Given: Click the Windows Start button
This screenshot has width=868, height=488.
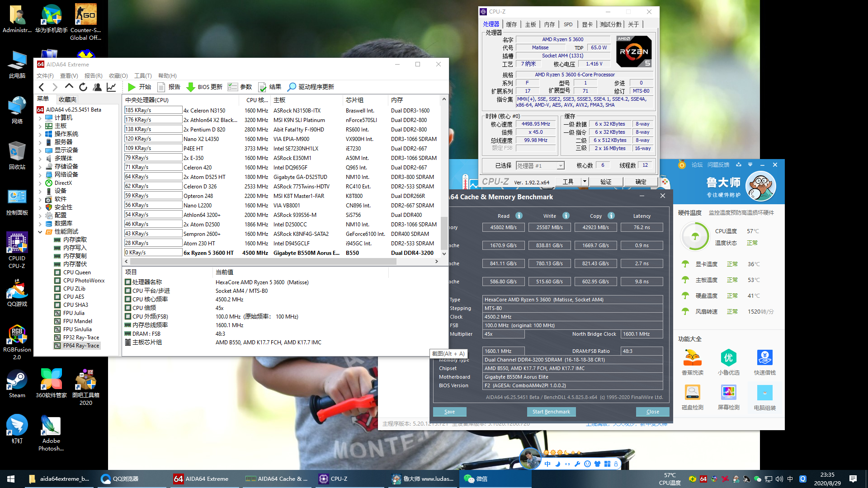Looking at the screenshot, I should click(11, 479).
